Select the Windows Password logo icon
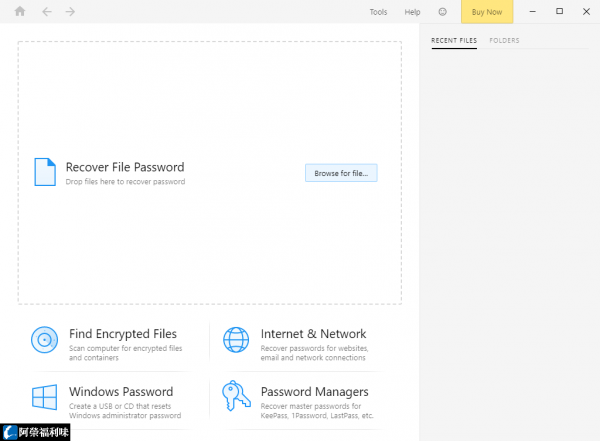This screenshot has width=600, height=441. click(44, 397)
